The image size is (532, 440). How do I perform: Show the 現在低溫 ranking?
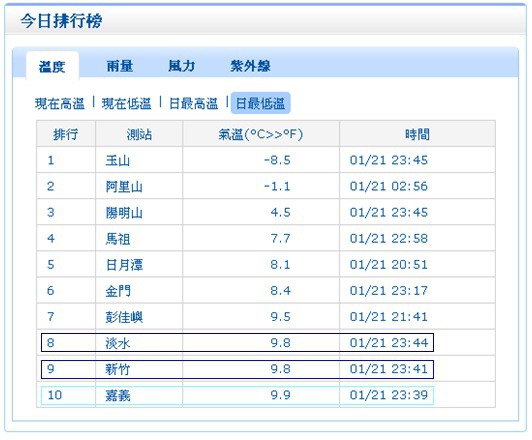click(x=127, y=103)
